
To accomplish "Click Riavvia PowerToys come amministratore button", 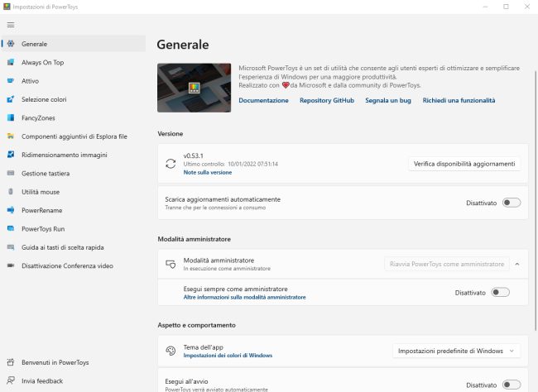I will point(447,264).
